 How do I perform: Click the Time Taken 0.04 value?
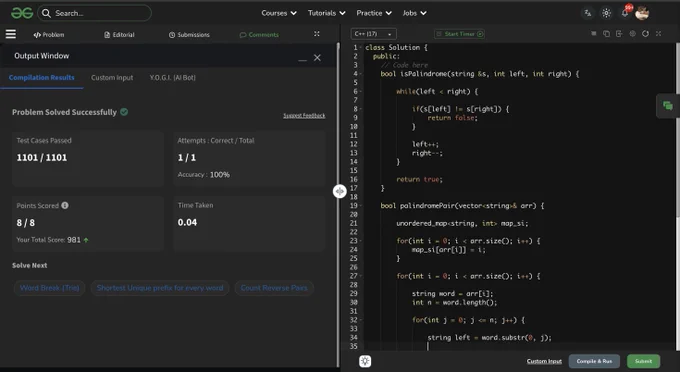click(187, 222)
